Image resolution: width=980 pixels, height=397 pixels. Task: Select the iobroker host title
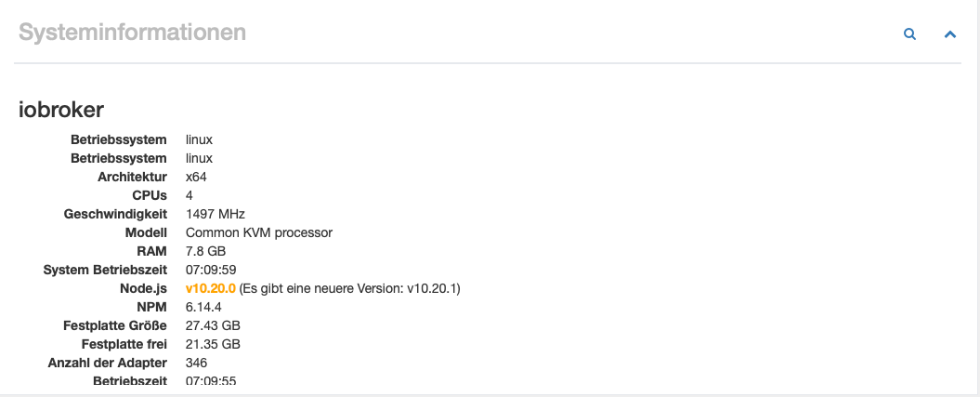[61, 110]
